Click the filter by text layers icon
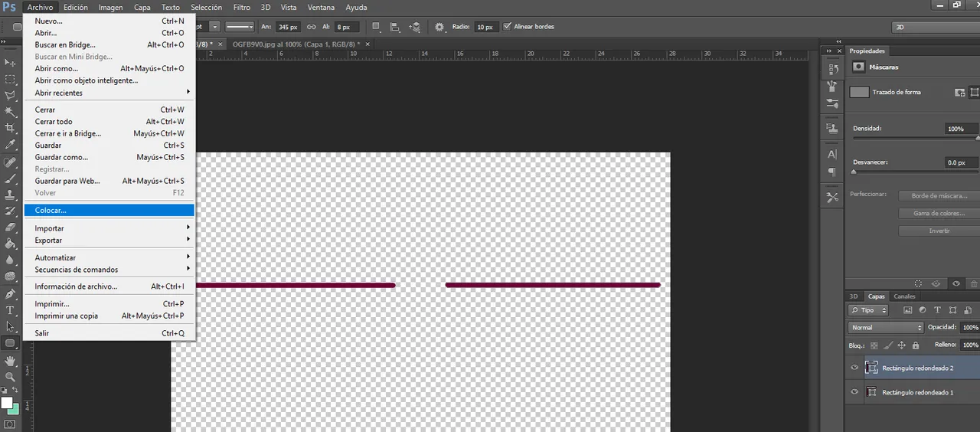Image resolution: width=980 pixels, height=432 pixels. pos(937,310)
